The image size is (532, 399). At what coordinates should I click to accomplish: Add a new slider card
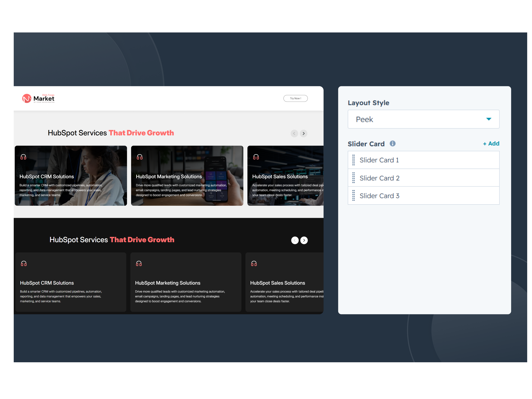(491, 144)
